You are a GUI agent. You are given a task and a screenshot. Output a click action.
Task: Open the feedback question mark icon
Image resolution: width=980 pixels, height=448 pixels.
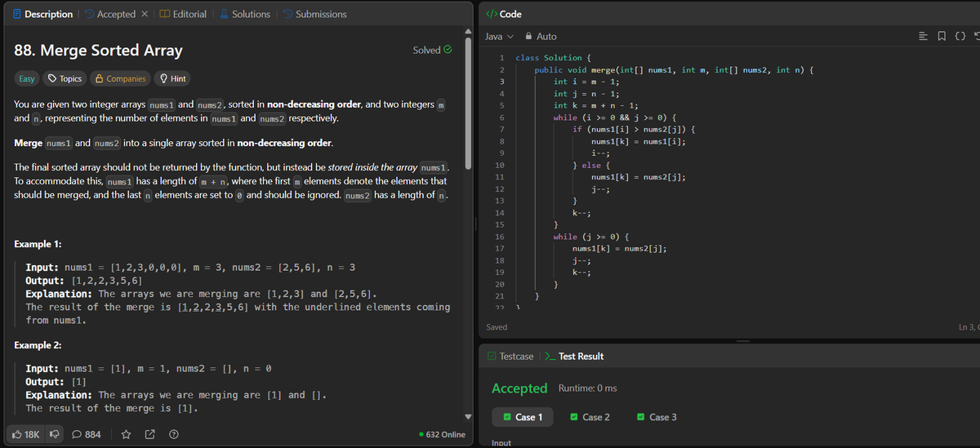pyautogui.click(x=174, y=434)
